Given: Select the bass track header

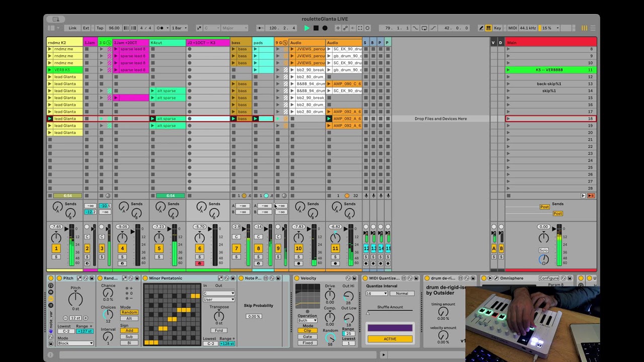Looking at the screenshot, I should point(241,43).
